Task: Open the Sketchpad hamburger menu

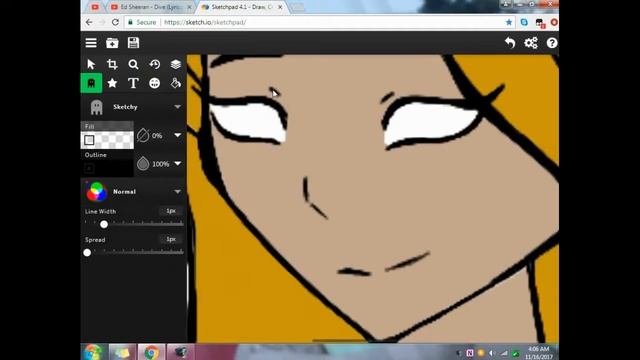Action: (x=91, y=43)
